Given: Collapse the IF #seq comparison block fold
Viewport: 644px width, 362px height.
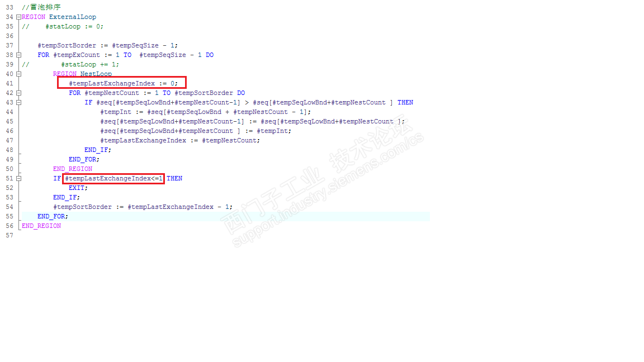Looking at the screenshot, I should point(18,103).
